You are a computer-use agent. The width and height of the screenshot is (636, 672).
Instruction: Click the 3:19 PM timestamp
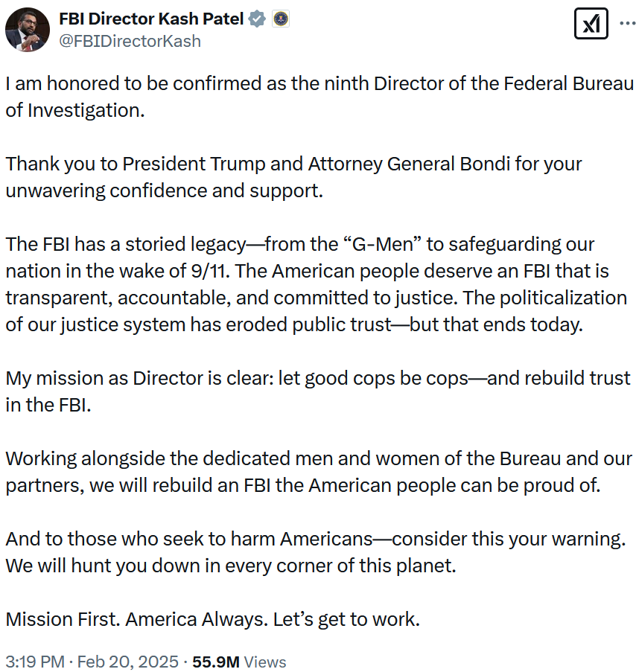(x=35, y=662)
